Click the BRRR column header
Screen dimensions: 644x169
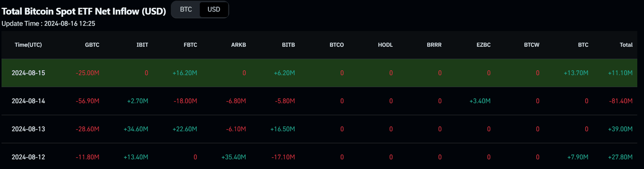click(x=434, y=45)
